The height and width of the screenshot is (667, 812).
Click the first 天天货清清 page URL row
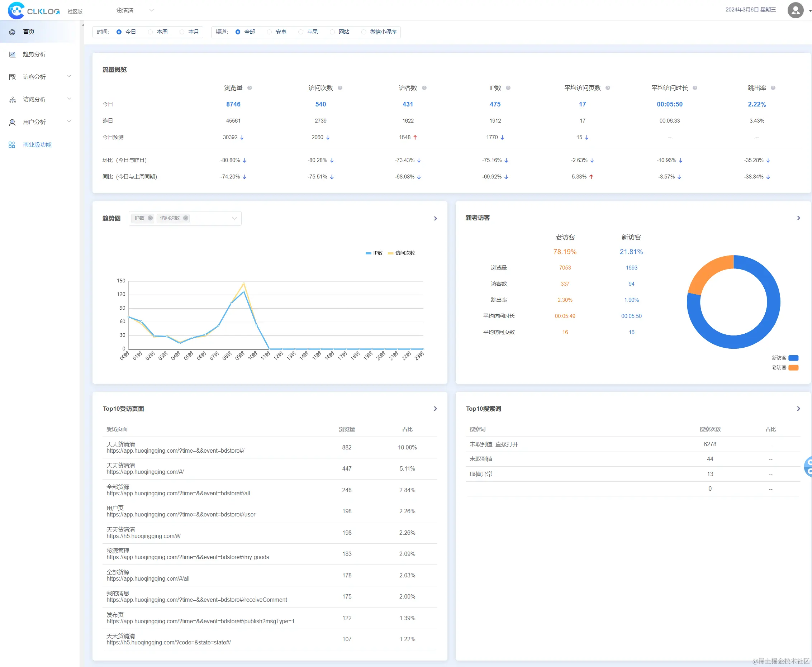click(x=175, y=451)
